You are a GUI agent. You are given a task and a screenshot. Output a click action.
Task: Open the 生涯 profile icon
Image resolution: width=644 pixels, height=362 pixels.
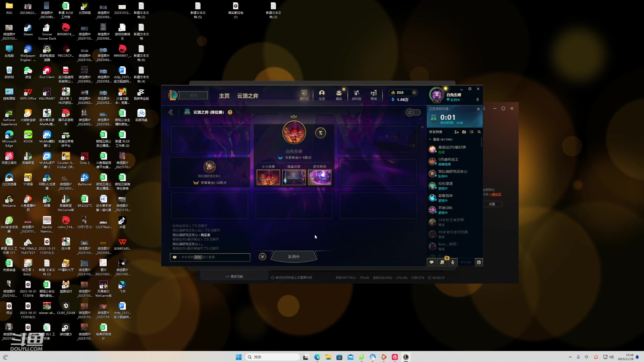point(322,95)
